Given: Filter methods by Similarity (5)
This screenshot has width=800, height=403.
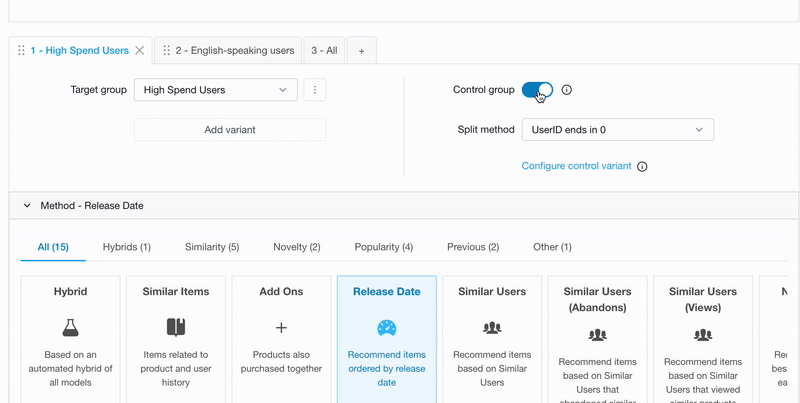Looking at the screenshot, I should point(212,247).
